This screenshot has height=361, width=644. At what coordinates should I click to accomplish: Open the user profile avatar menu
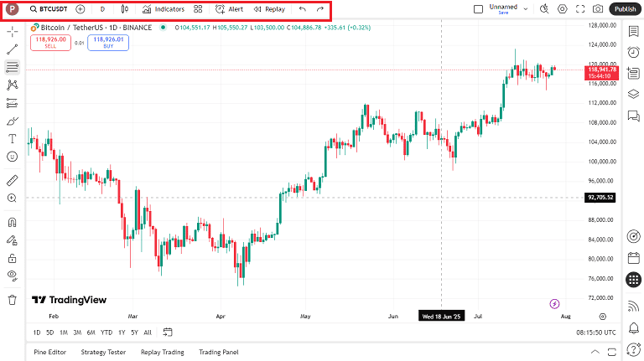(x=13, y=8)
